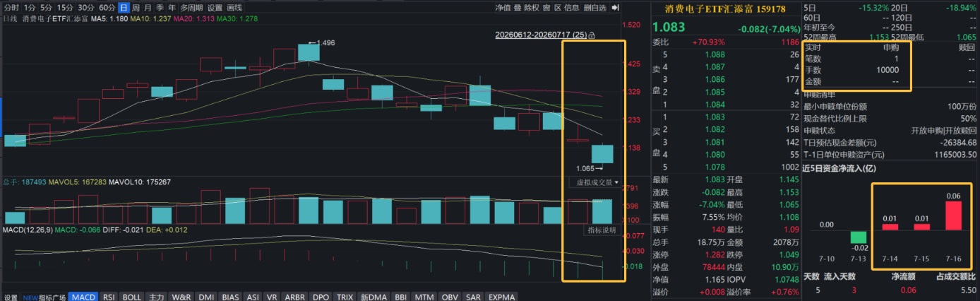Click the collapse panel arrow icon
Viewport: 980px width, 301px height.
615,8
